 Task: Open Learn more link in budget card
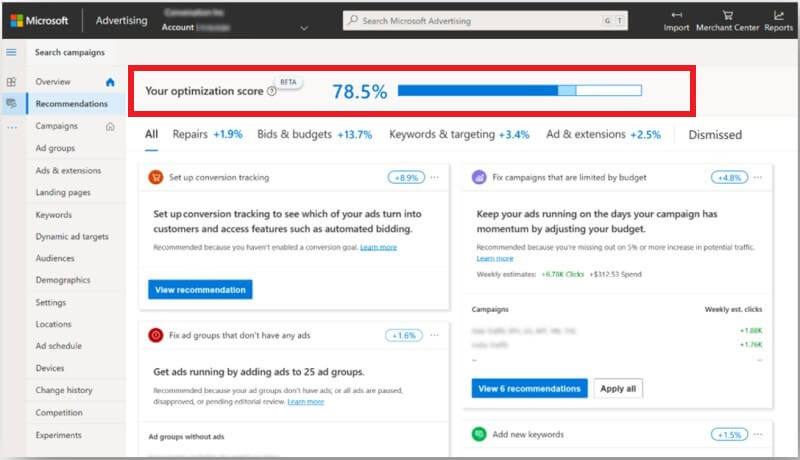point(495,259)
